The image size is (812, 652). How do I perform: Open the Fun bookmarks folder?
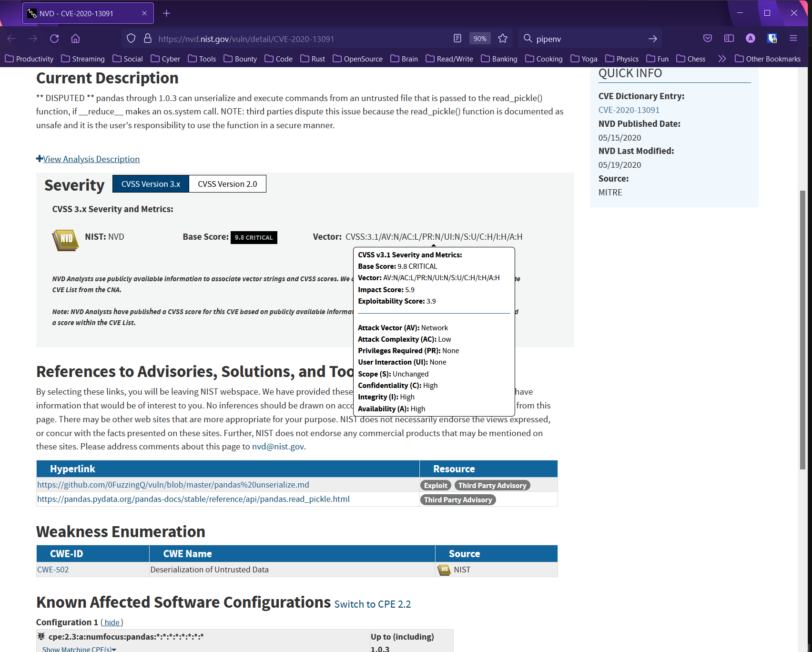coord(657,59)
